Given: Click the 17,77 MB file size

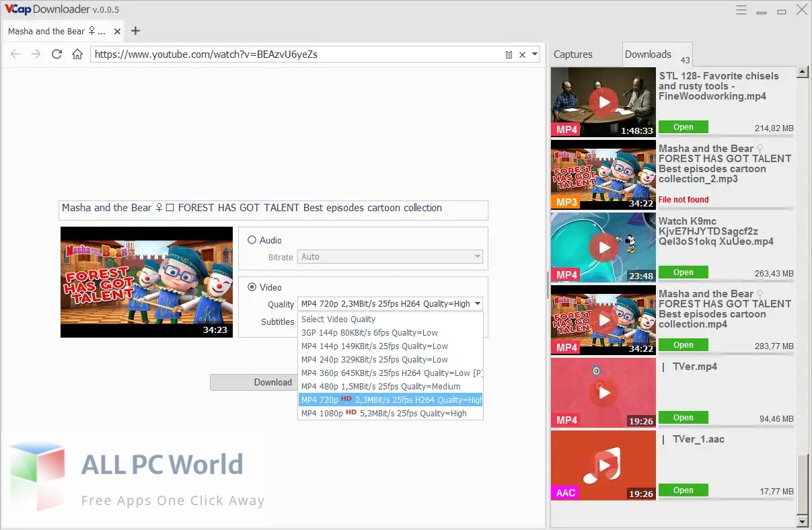Looking at the screenshot, I should click(776, 492).
